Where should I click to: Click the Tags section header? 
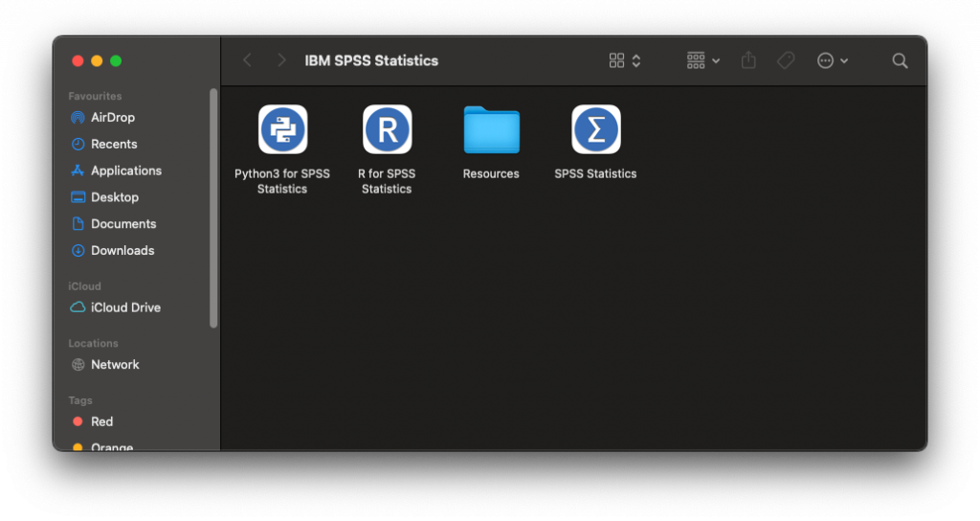point(80,400)
